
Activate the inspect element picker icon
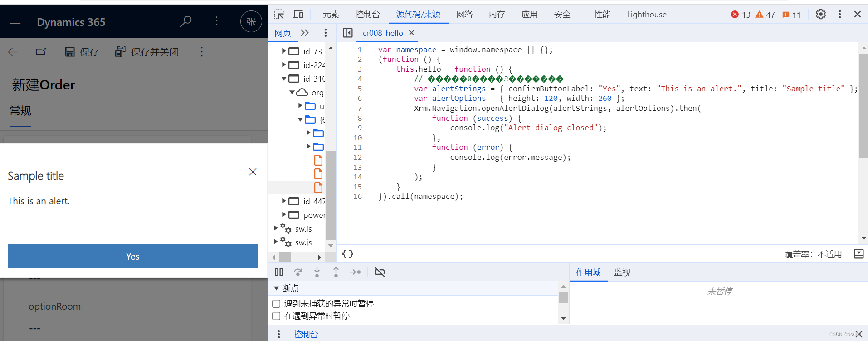[x=279, y=14]
